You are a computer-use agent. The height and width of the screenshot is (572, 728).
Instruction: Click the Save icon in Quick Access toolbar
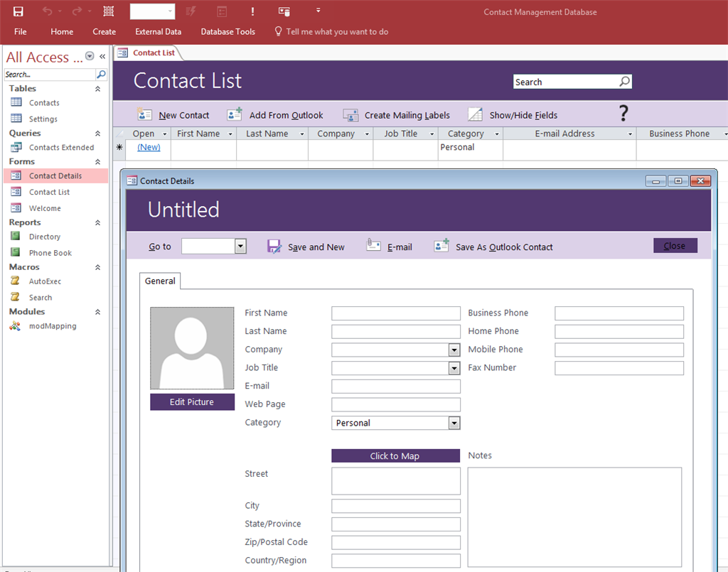(x=17, y=11)
